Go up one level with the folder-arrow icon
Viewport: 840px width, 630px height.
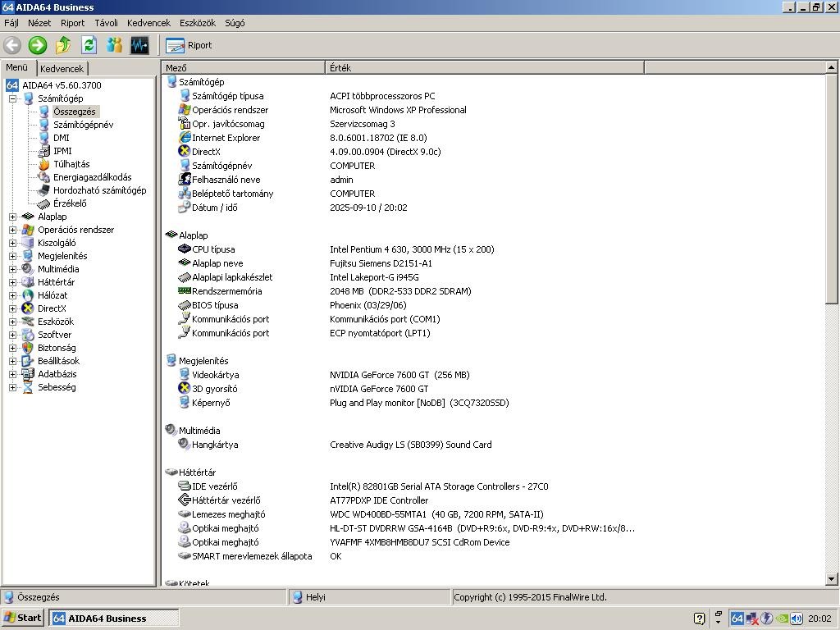point(63,46)
